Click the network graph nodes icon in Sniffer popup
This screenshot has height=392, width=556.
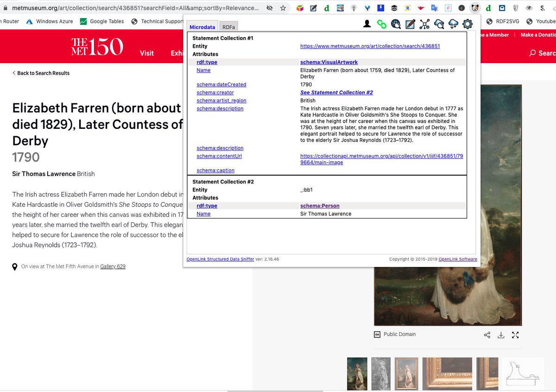point(424,24)
